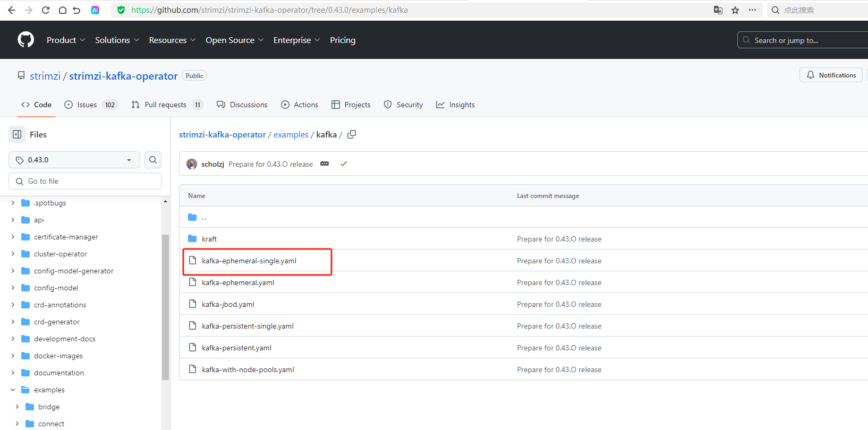Collapse file tree panel icon
The height and width of the screenshot is (430, 868).
(17, 134)
